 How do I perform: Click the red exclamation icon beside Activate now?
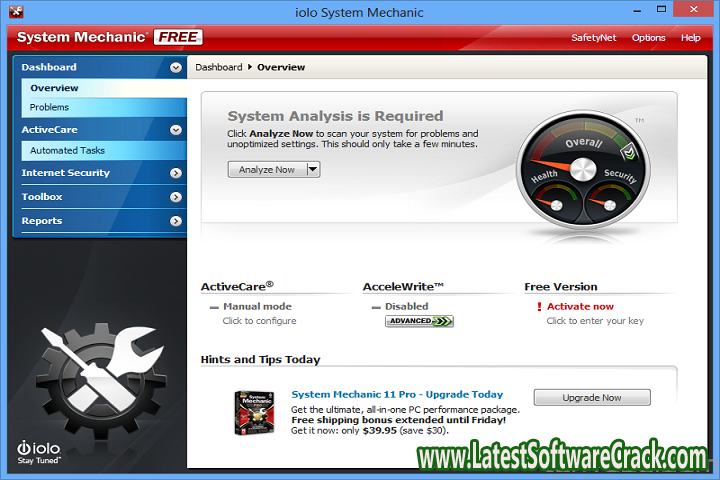[539, 307]
